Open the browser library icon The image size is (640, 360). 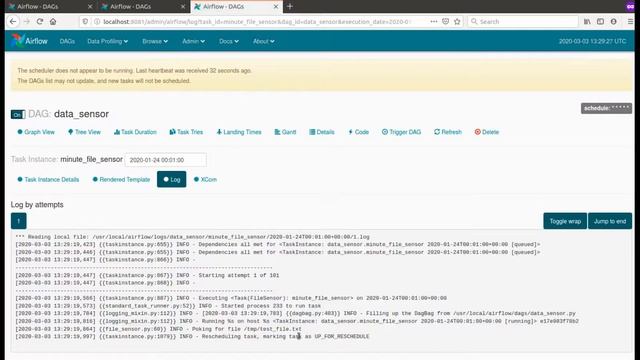(587, 22)
